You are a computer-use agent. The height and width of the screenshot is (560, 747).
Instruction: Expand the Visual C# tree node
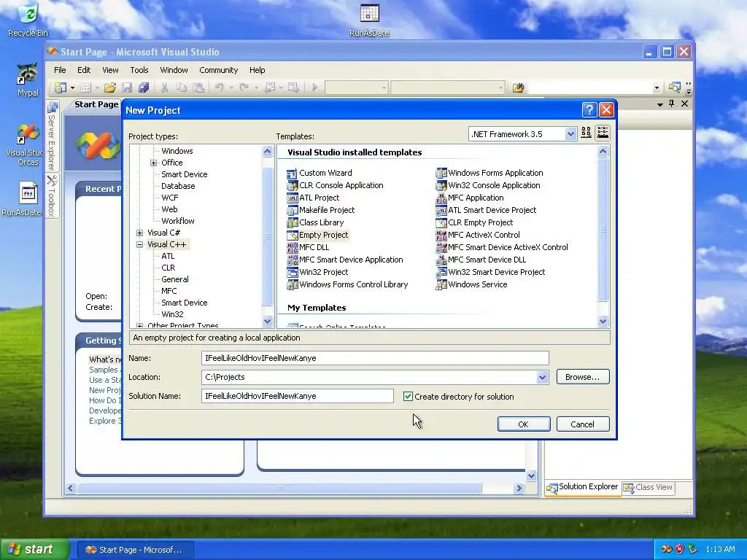[x=139, y=233]
